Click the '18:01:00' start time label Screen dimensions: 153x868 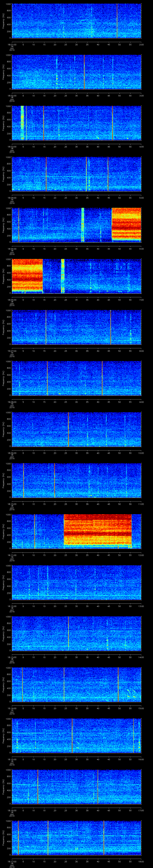(x=12, y=44)
